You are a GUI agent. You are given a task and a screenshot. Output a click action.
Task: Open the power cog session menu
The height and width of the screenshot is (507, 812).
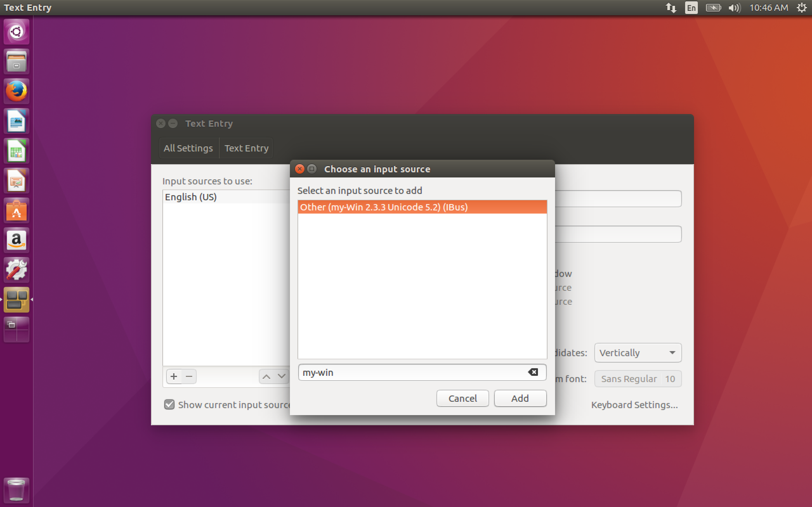802,8
